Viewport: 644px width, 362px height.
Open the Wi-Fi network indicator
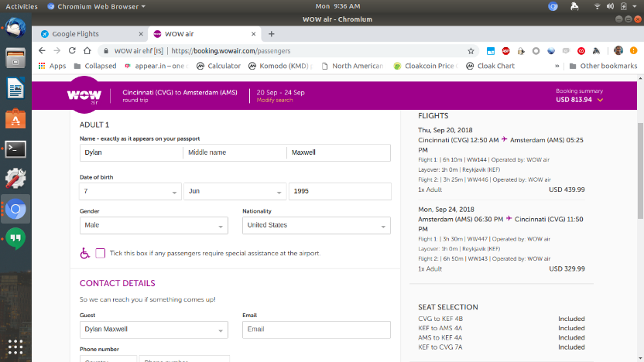point(598,6)
